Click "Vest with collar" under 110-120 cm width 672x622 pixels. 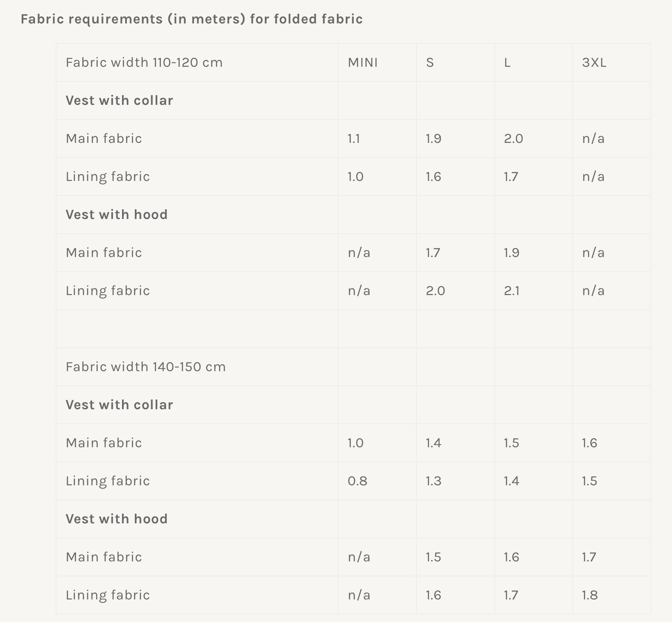click(x=119, y=100)
